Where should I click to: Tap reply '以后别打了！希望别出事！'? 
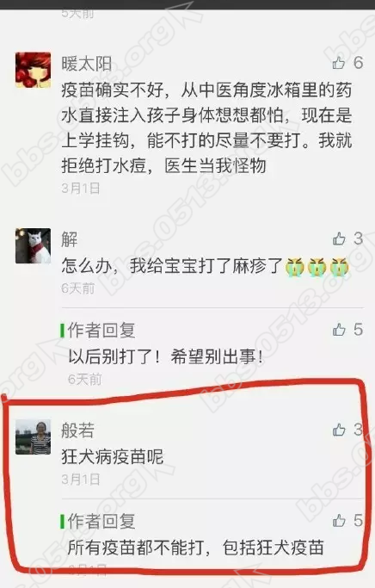[x=166, y=356]
